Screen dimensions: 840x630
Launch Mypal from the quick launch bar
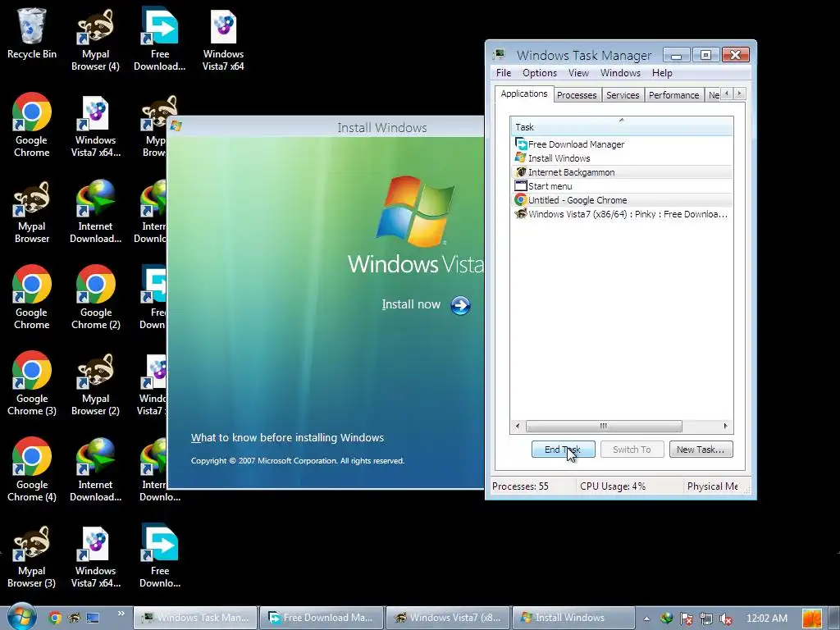point(73,618)
